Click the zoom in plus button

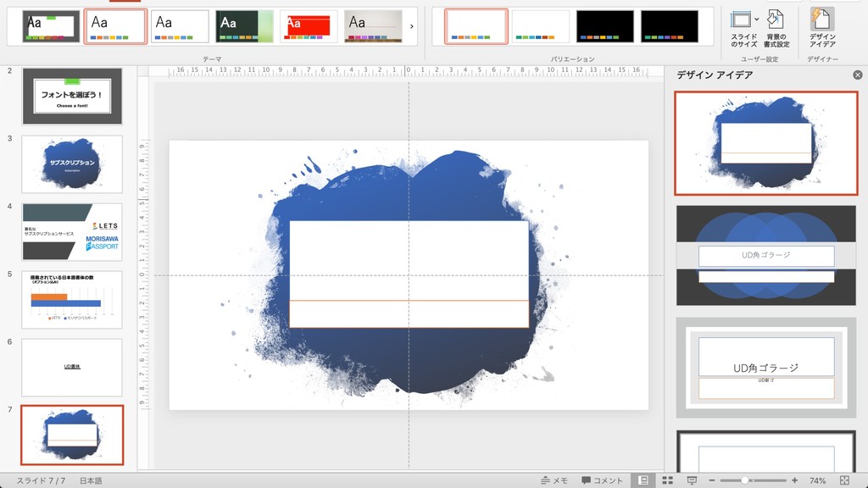click(x=794, y=480)
